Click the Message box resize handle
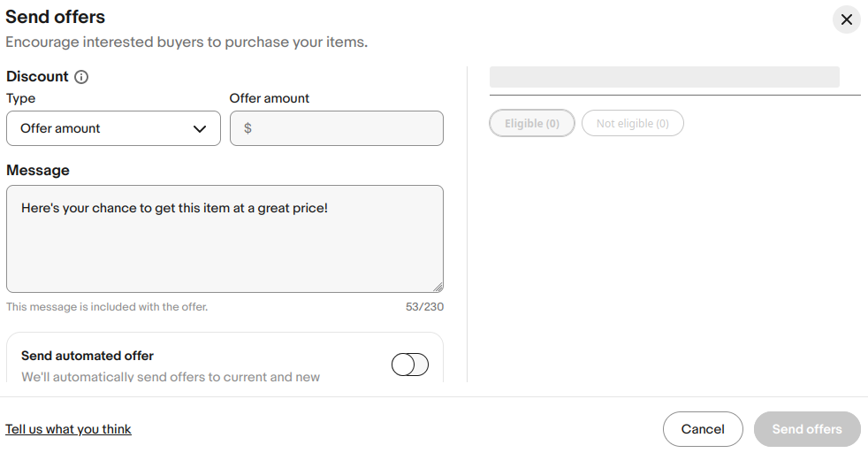This screenshot has width=868, height=453. click(x=438, y=287)
